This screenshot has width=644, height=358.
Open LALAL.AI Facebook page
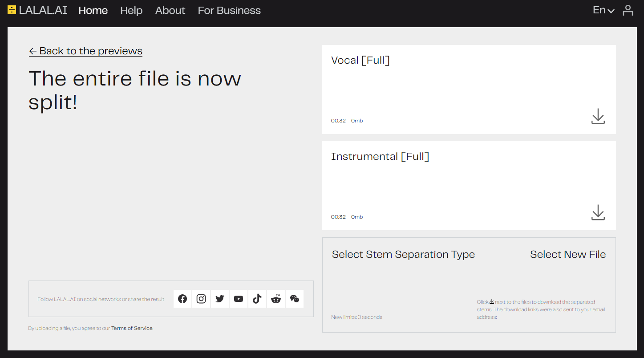pyautogui.click(x=182, y=299)
